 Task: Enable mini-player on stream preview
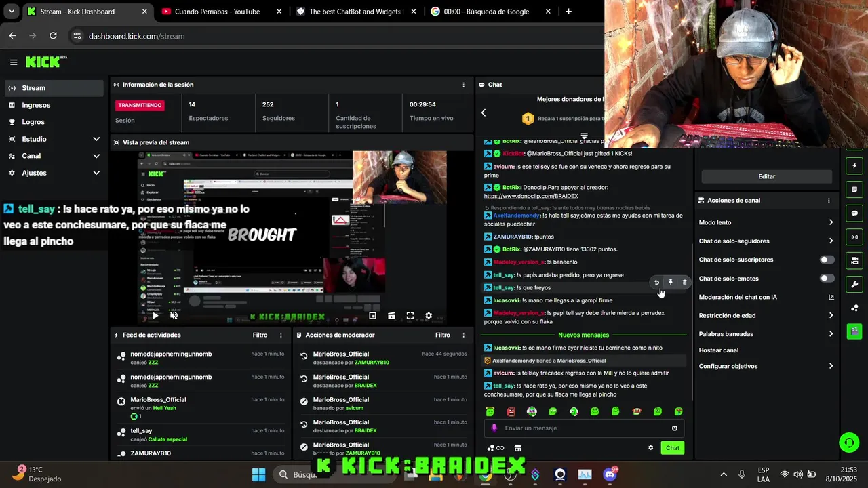point(372,316)
